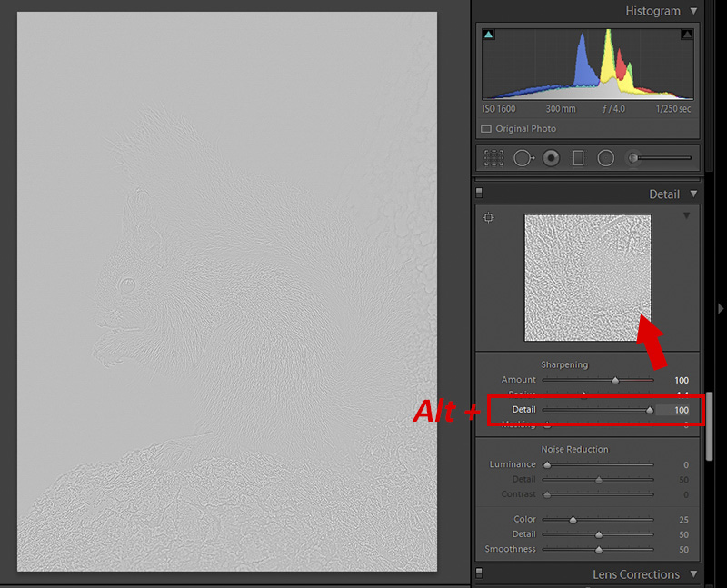Click the shadow clipping warning triangle

(x=489, y=34)
